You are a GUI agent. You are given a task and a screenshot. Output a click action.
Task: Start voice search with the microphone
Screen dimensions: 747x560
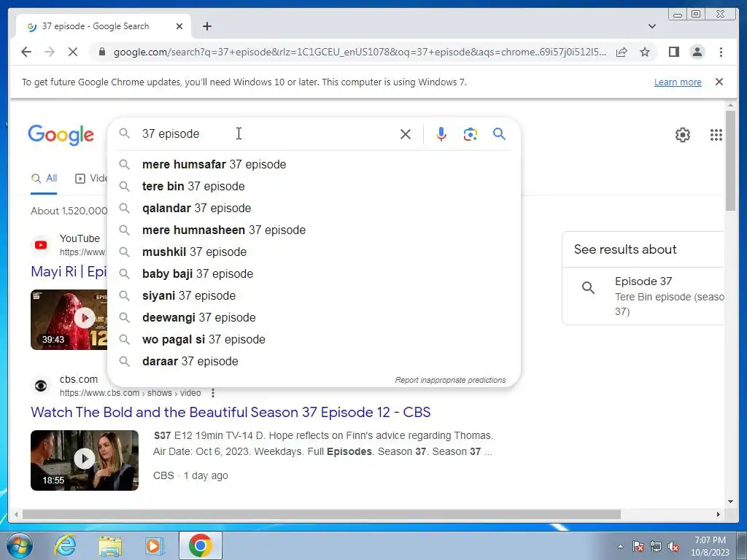coord(441,134)
